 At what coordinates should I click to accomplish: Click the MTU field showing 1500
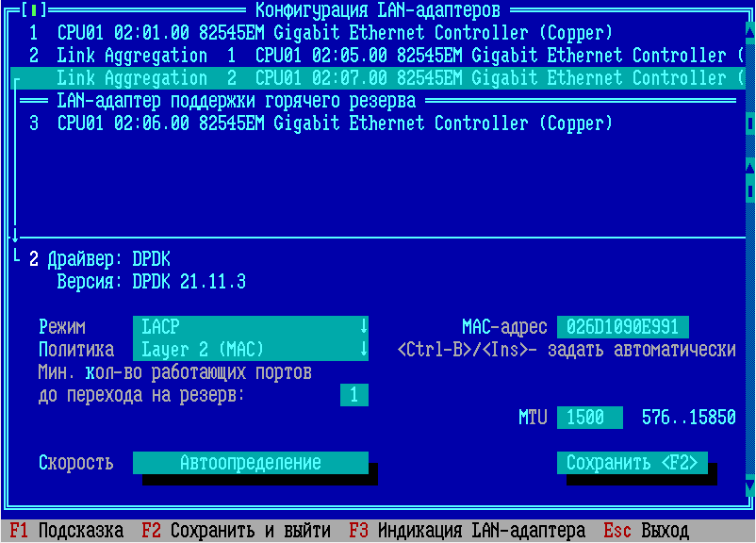tap(589, 418)
